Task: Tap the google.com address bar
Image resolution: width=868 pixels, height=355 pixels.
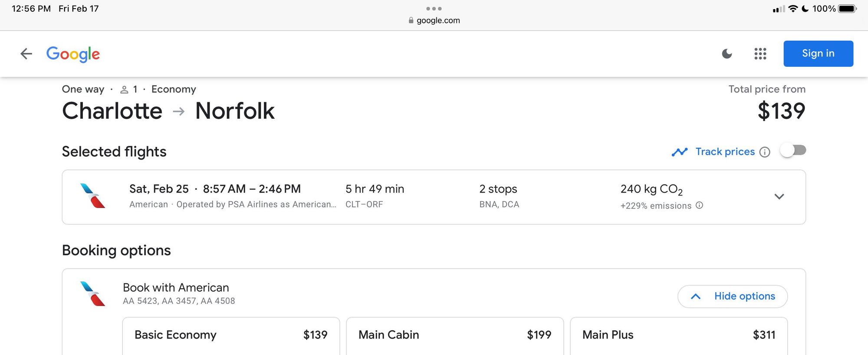Action: [x=434, y=20]
